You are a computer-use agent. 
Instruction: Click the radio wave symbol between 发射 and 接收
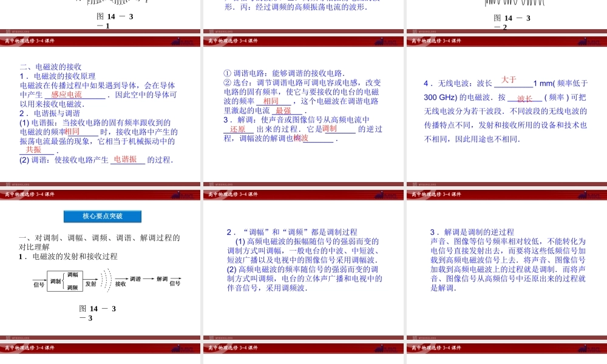(106, 280)
